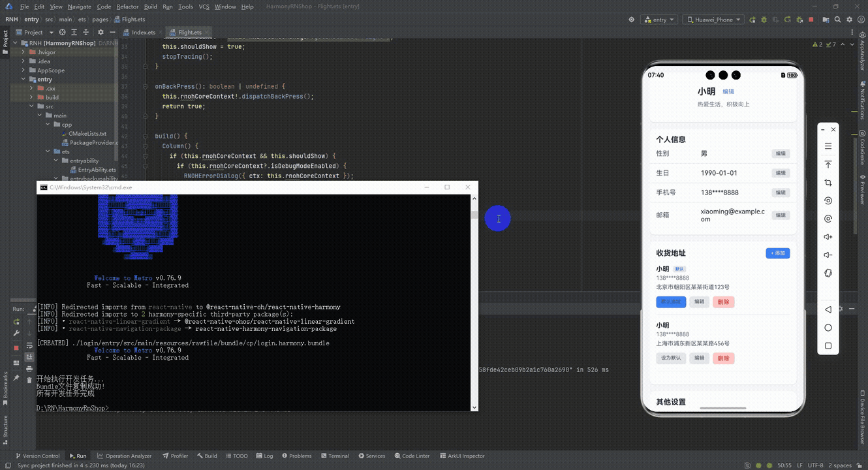Toggle scroll to end icon in Run panel

click(x=29, y=357)
